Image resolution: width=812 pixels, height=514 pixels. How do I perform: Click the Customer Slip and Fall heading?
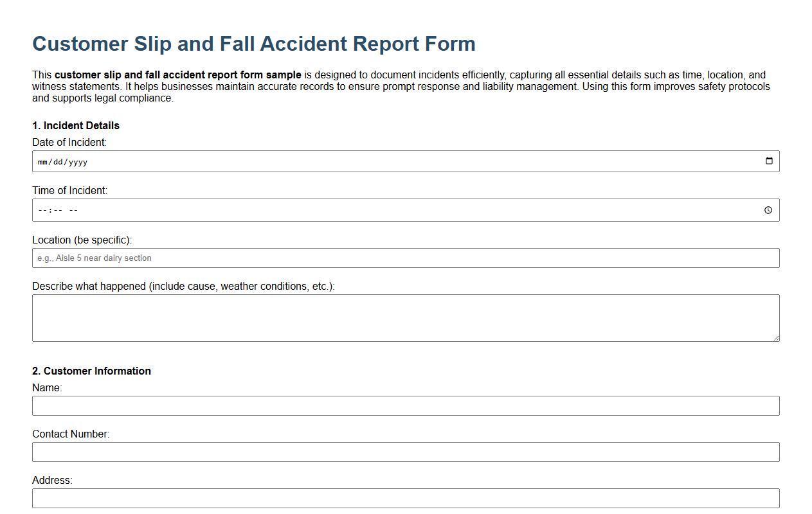coord(253,44)
